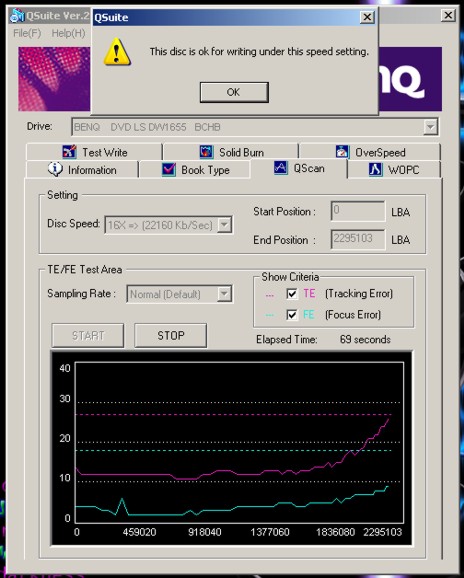
Task: Expand the Sampling Rate dropdown
Action: [224, 294]
